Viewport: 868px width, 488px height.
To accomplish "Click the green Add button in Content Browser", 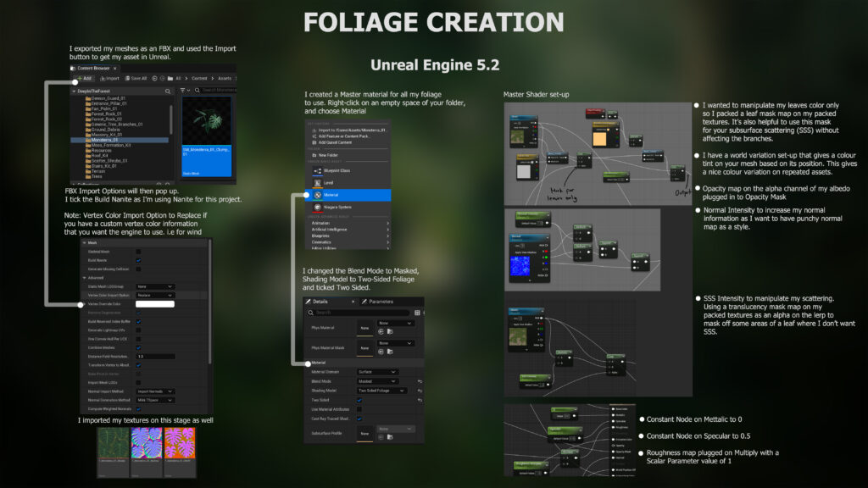I will (86, 78).
